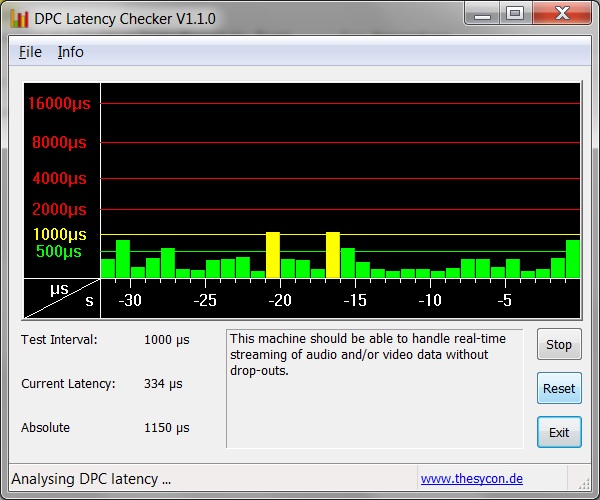Click the Absolute value 1150 µs
This screenshot has height=500, width=600.
[x=167, y=428]
